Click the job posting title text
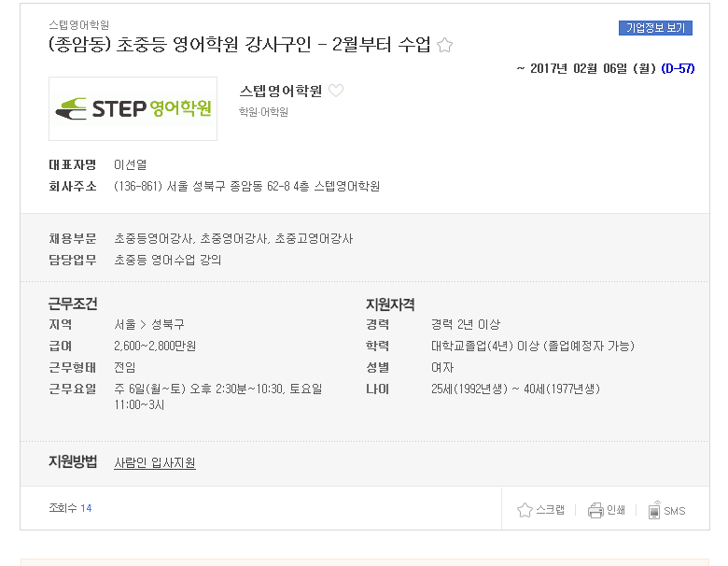The height and width of the screenshot is (566, 728). 240,45
